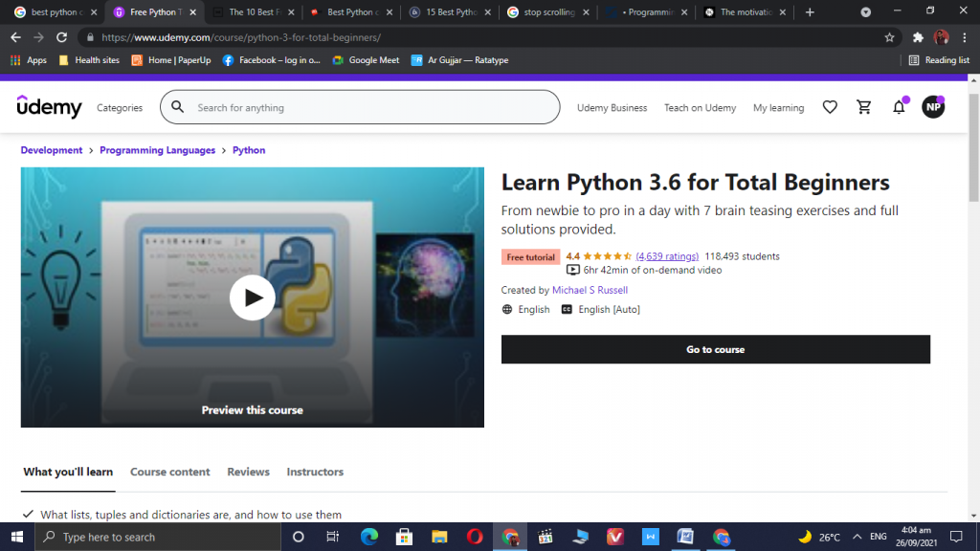Go forward in browser history
The height and width of the screenshot is (551, 980).
38,37
